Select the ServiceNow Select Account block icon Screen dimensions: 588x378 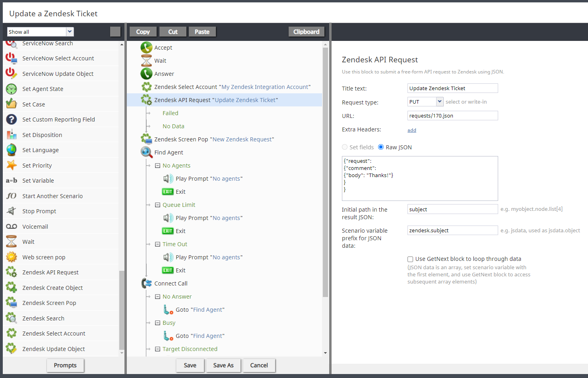[x=11, y=58]
